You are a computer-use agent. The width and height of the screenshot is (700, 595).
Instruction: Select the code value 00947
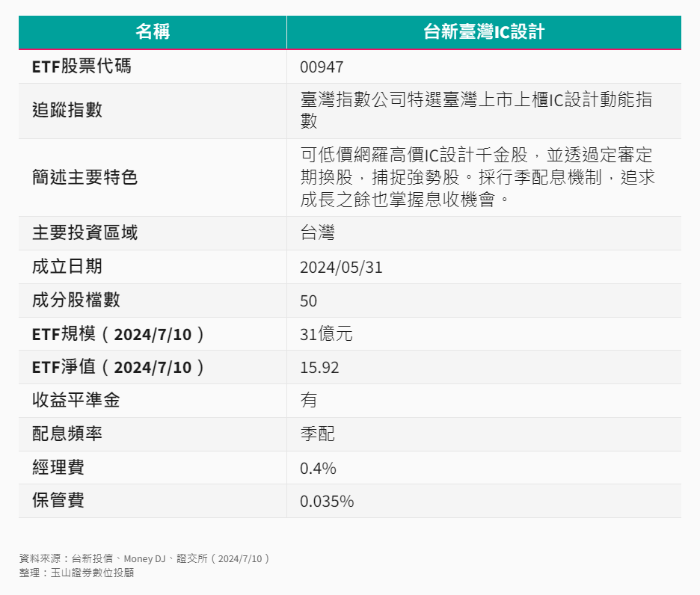coord(322,67)
